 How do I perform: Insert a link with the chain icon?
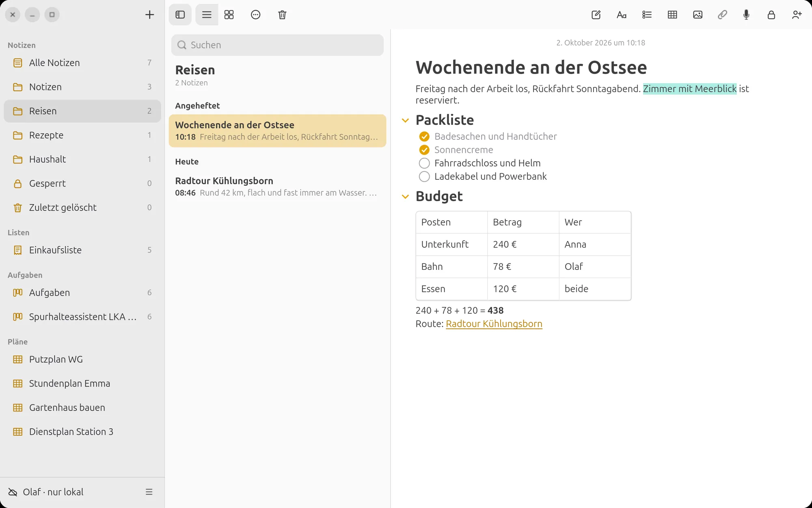pos(722,15)
